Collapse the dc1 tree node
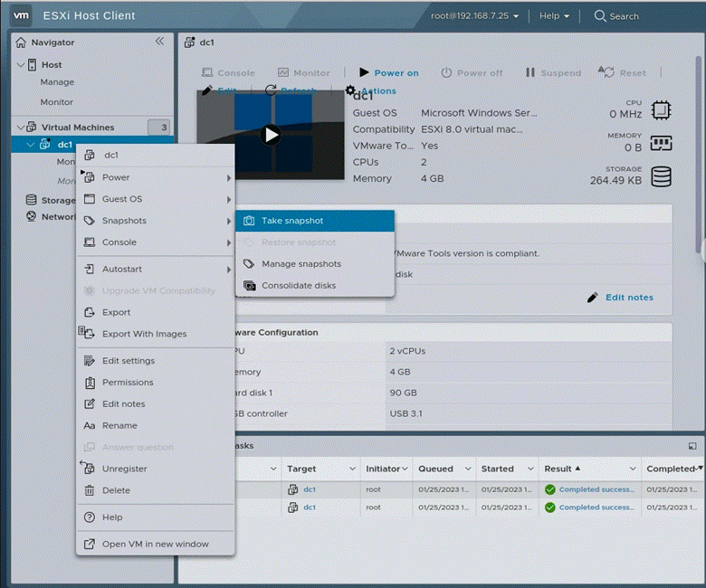 point(31,145)
